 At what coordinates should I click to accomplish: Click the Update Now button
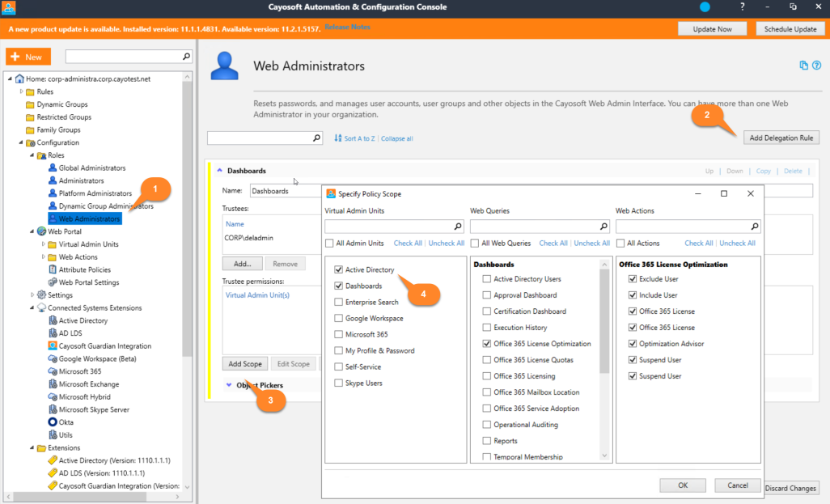[712, 28]
